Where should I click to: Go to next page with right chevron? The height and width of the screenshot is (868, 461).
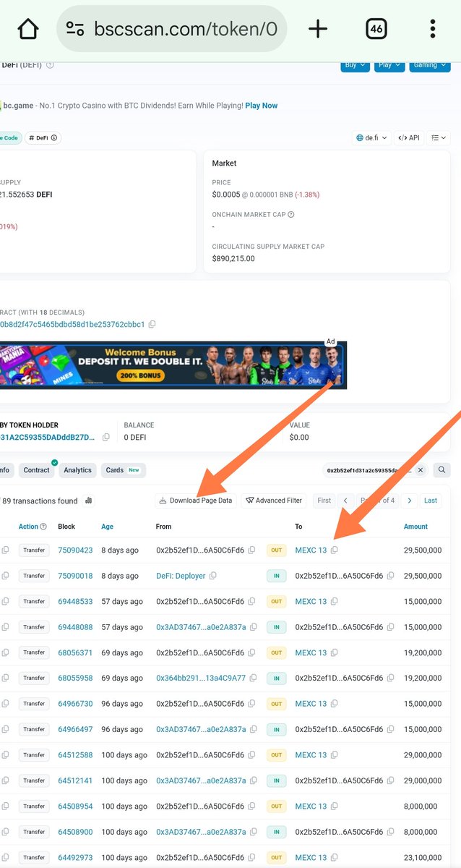click(410, 501)
